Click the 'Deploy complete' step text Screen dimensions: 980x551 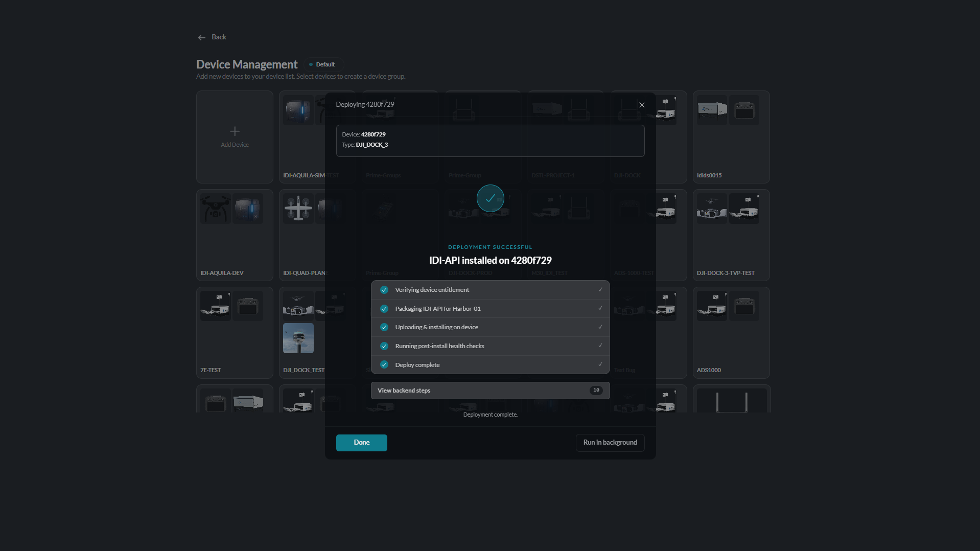coord(417,365)
